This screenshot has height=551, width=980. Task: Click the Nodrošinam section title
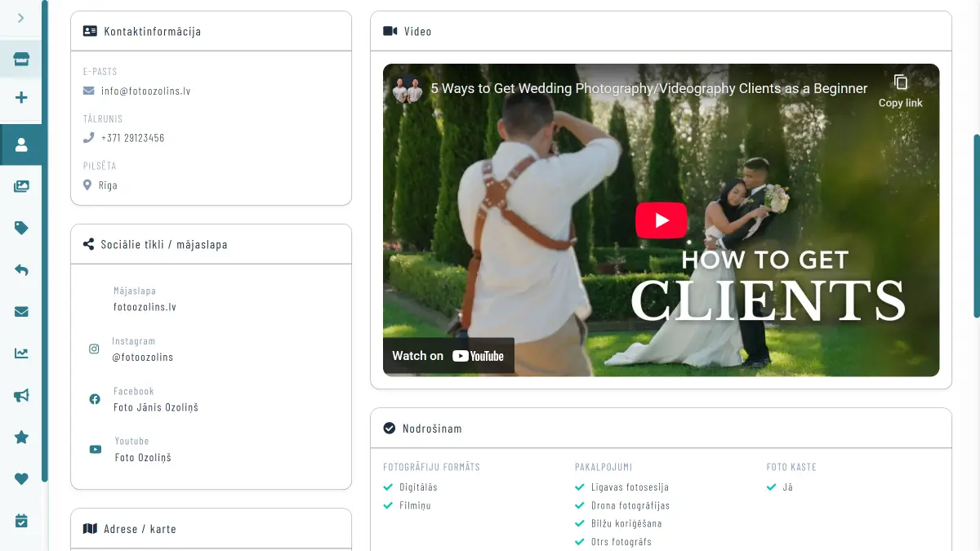[432, 429]
